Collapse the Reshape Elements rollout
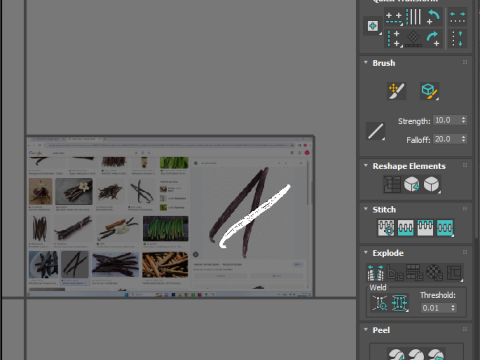This screenshot has height=360, width=480. pos(366,166)
